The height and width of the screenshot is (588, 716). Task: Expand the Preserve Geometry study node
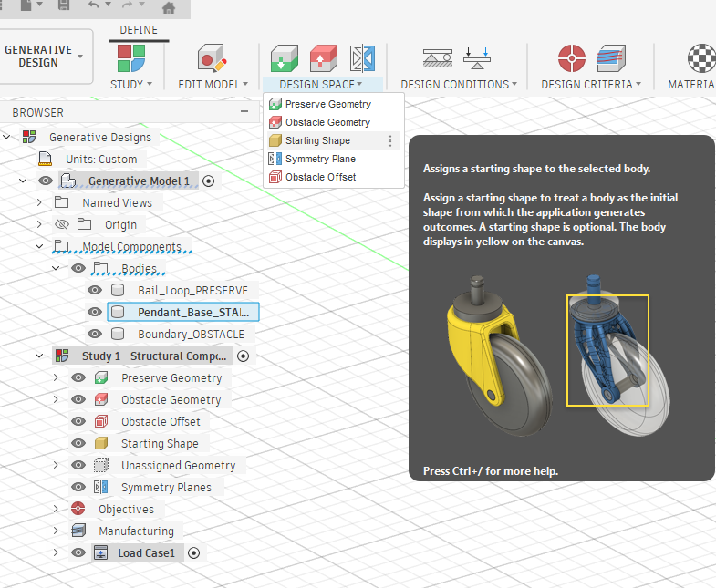(x=56, y=377)
